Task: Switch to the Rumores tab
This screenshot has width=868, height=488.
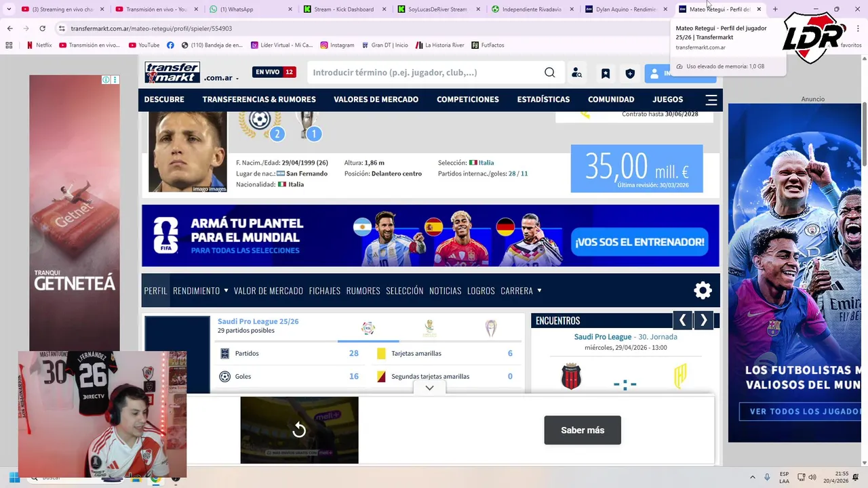Action: (x=363, y=291)
